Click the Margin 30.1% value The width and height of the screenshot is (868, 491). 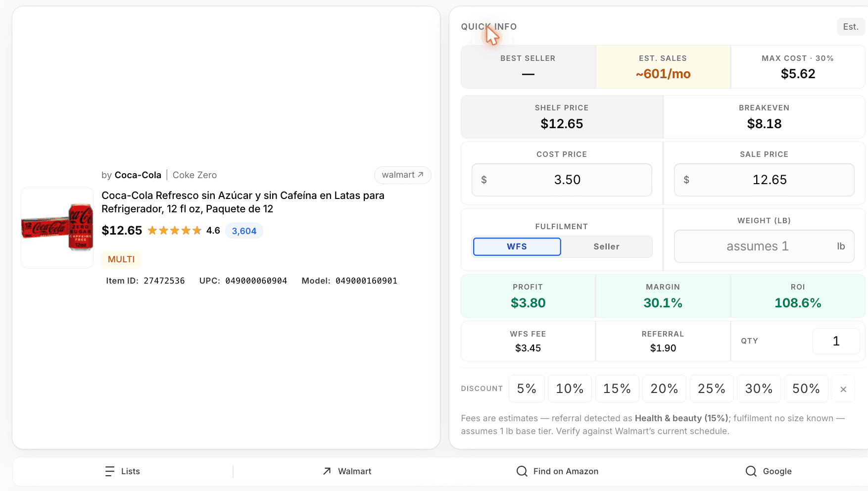coord(663,303)
